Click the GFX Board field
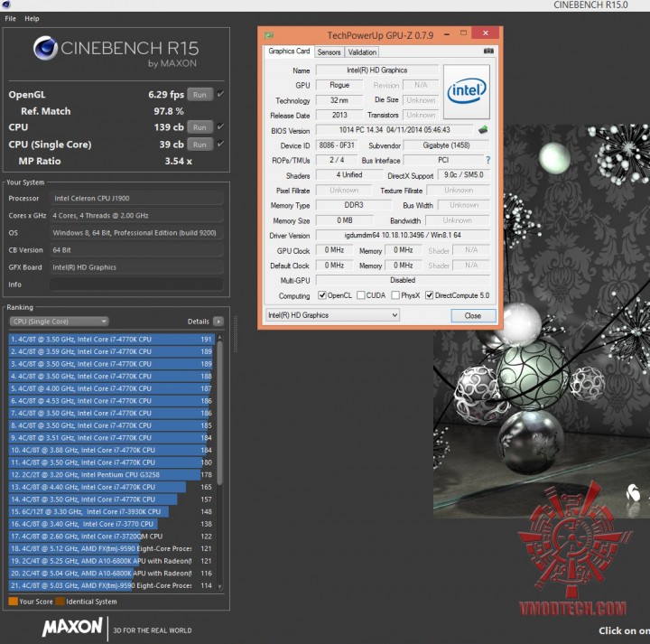 point(136,267)
